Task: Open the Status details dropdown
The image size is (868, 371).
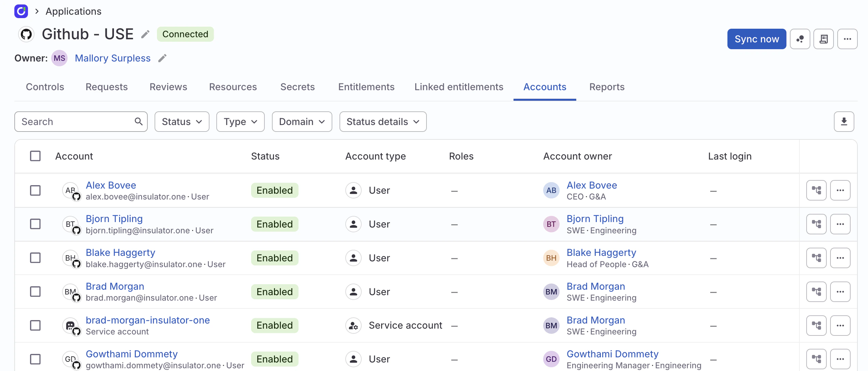Action: [382, 121]
